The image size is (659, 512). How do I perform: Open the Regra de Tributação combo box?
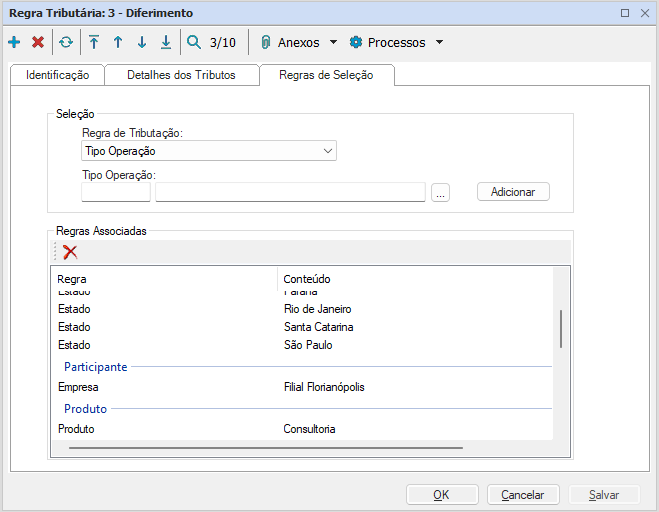209,151
